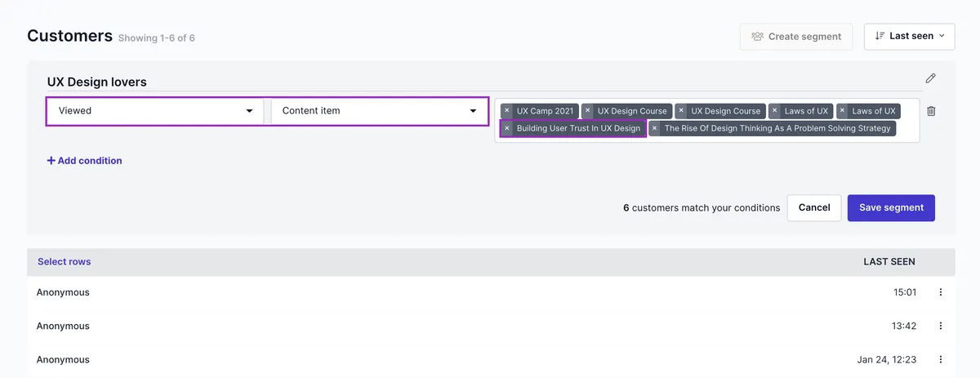Add a new condition
980x378 pixels.
(84, 161)
